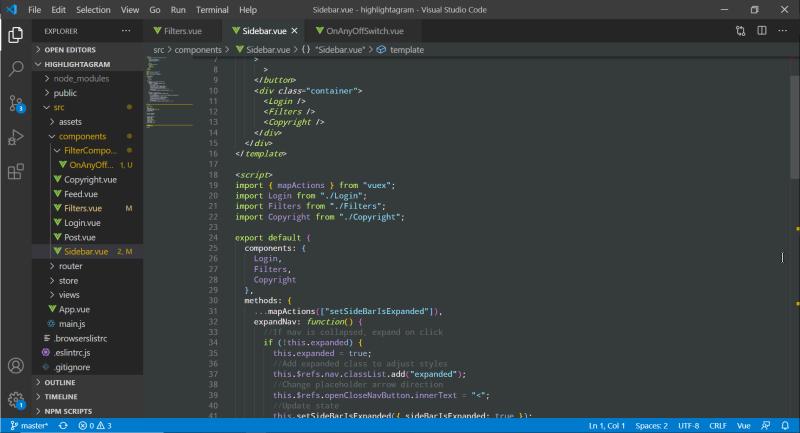Expand the node_modules folder
The height and width of the screenshot is (433, 800).
tap(81, 79)
